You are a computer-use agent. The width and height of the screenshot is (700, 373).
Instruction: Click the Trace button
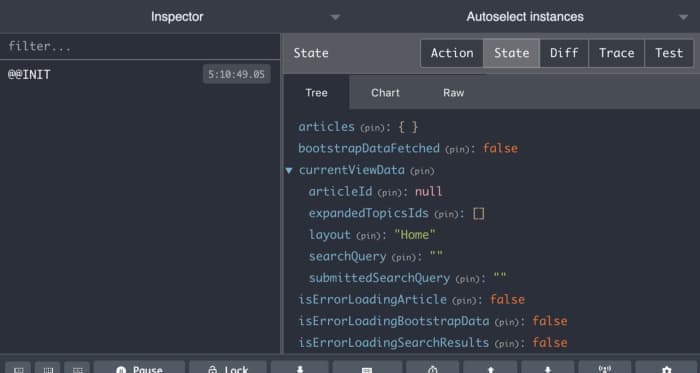tap(617, 53)
